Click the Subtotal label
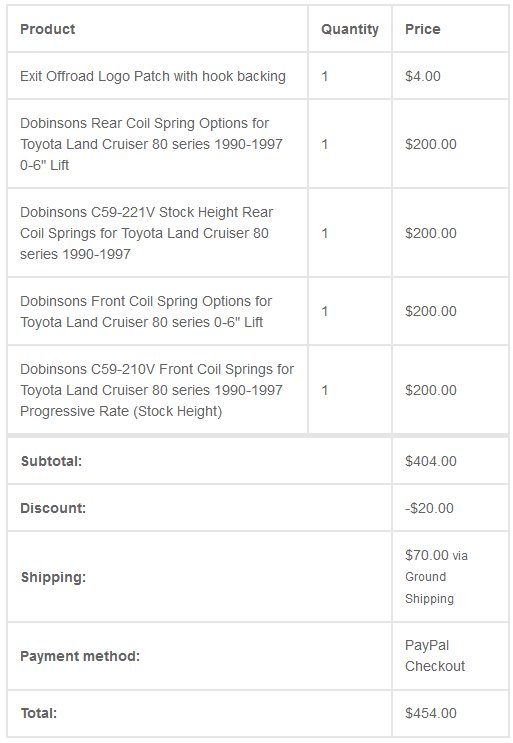The width and height of the screenshot is (513, 743). click(51, 461)
